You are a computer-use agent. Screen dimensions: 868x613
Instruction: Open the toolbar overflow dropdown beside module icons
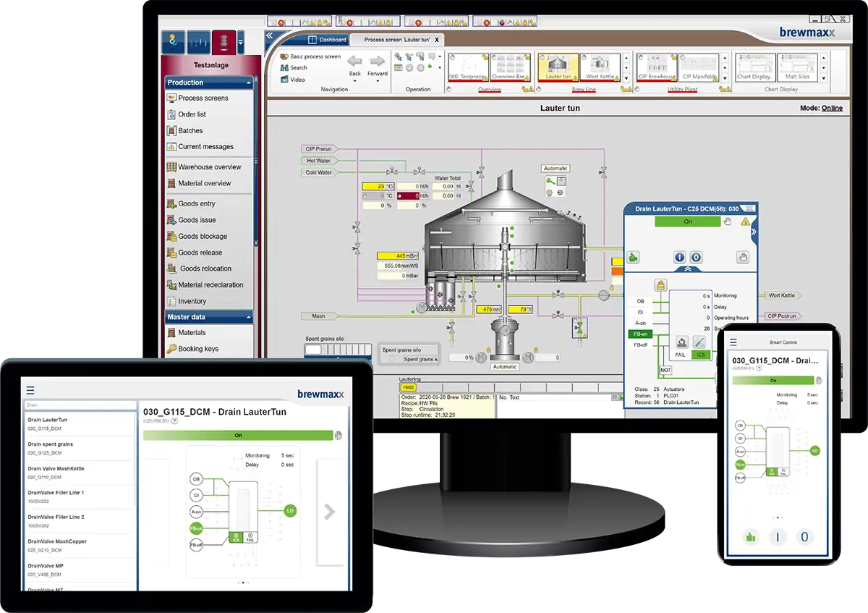(241, 41)
